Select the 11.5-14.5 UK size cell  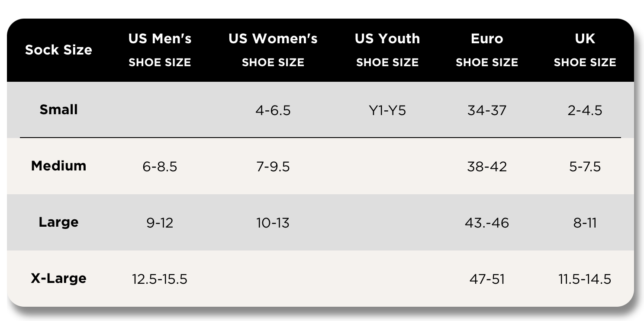(x=585, y=279)
